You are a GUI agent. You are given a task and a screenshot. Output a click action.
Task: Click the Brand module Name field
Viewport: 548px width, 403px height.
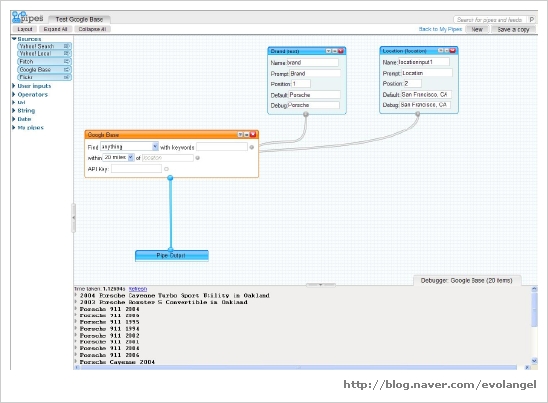point(312,63)
